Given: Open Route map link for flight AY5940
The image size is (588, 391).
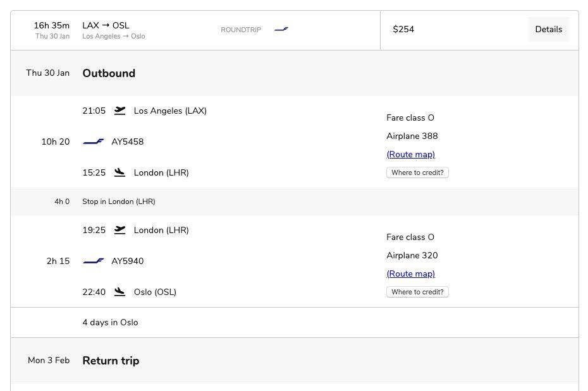Looking at the screenshot, I should [x=411, y=274].
